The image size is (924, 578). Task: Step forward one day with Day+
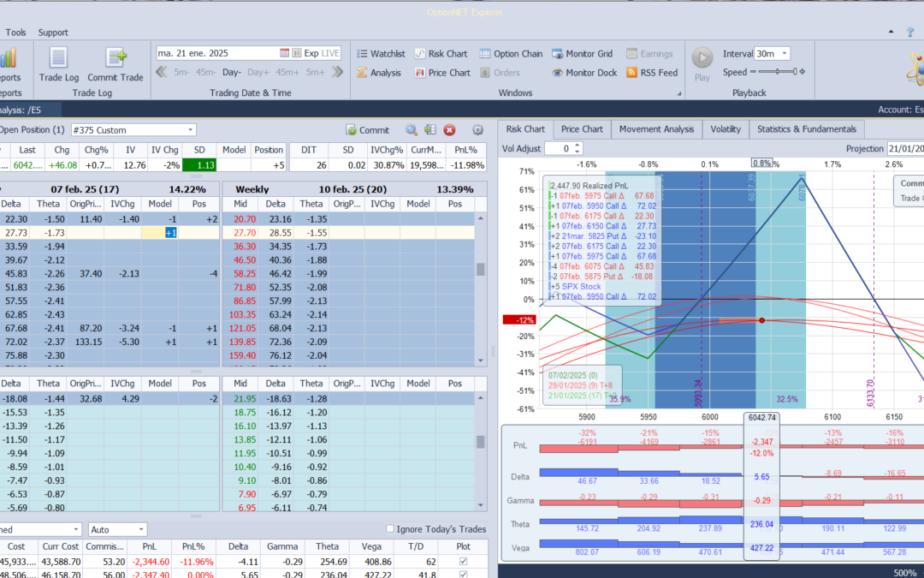[x=258, y=72]
